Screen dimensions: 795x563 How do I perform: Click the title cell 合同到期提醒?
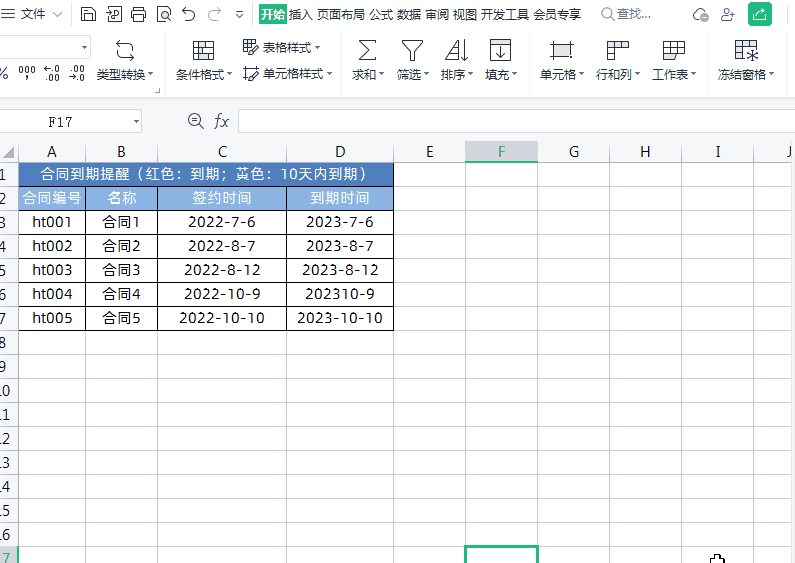pos(206,174)
